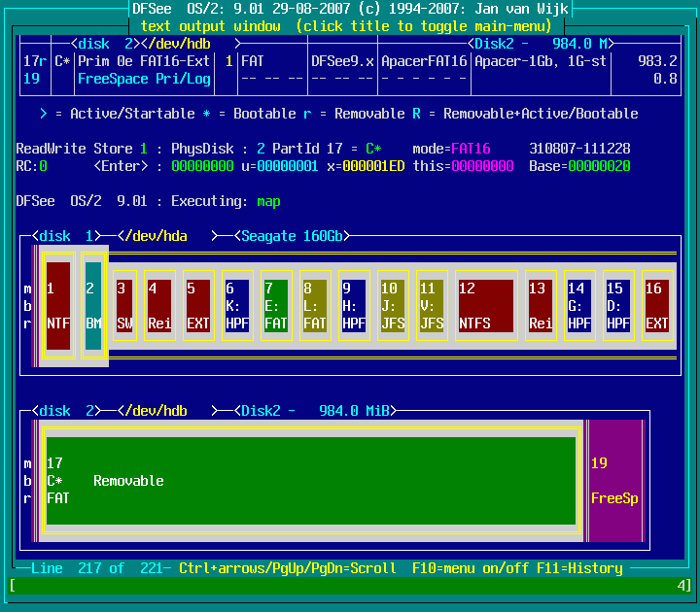Screen dimensions: 700x612
Task: Select the green partition 7 E: FAT block
Action: [276, 305]
